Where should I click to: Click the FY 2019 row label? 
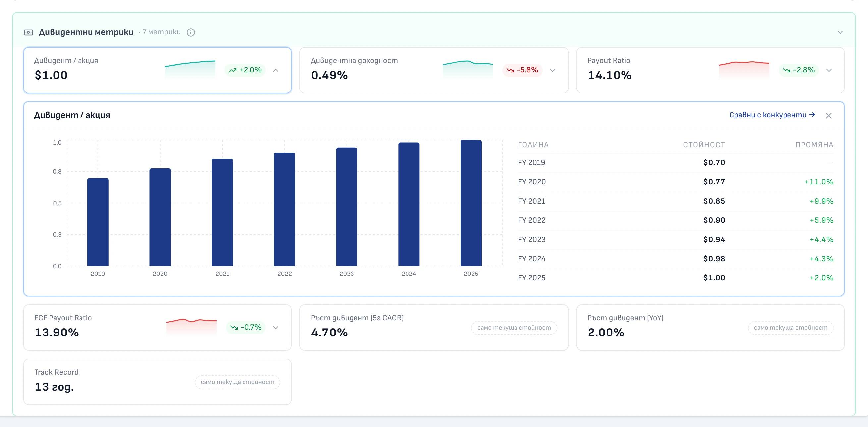[x=531, y=162]
